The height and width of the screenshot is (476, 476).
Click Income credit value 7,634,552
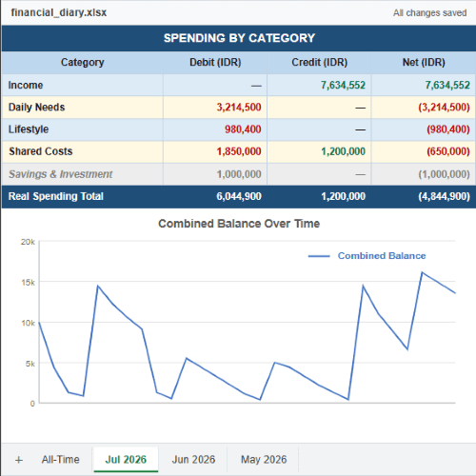[x=343, y=85]
